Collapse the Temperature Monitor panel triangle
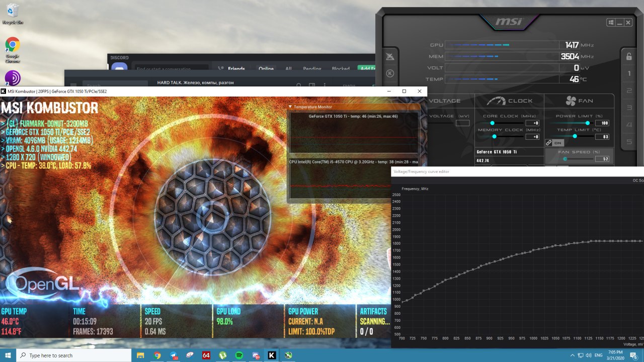Image resolution: width=644 pixels, height=362 pixels. click(x=290, y=107)
